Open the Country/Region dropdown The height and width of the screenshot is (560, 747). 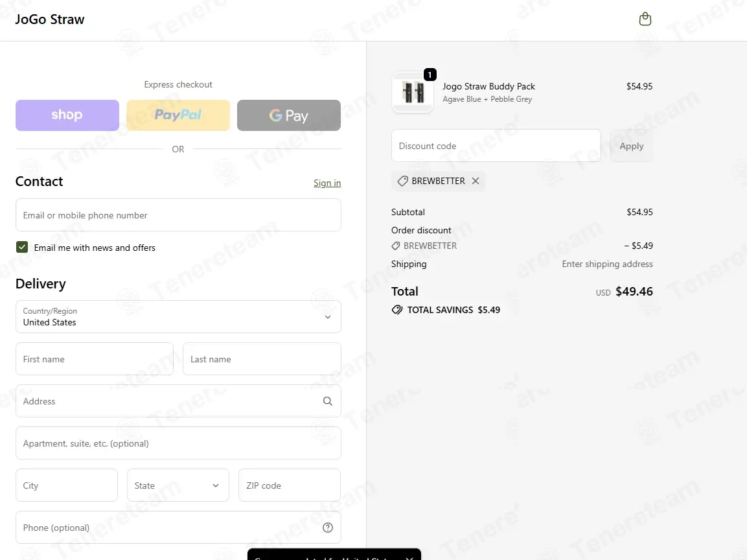[x=178, y=316]
